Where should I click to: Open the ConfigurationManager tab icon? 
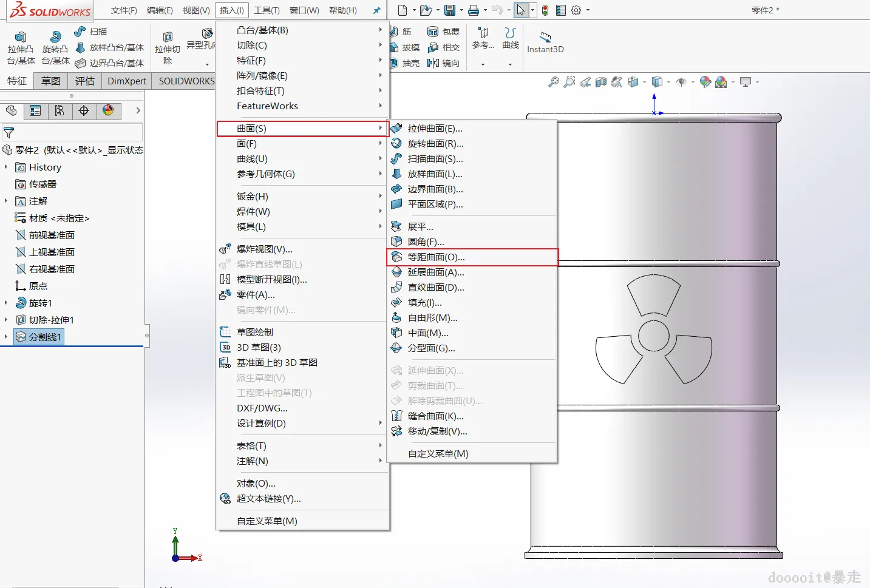(59, 110)
